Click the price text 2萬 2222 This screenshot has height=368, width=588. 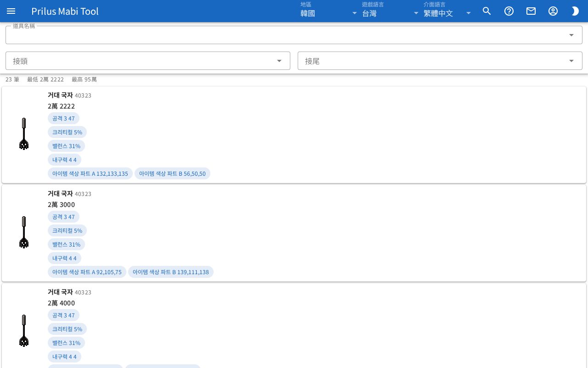[61, 106]
